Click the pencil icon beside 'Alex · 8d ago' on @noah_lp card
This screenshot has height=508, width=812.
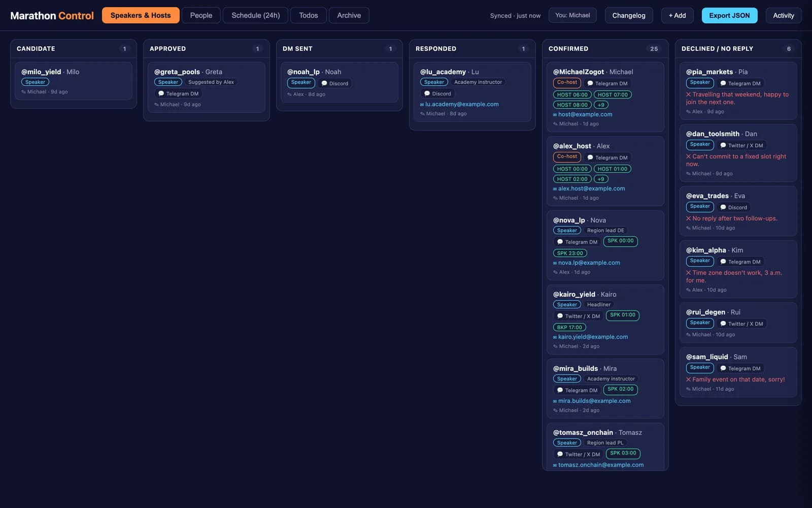pos(289,94)
